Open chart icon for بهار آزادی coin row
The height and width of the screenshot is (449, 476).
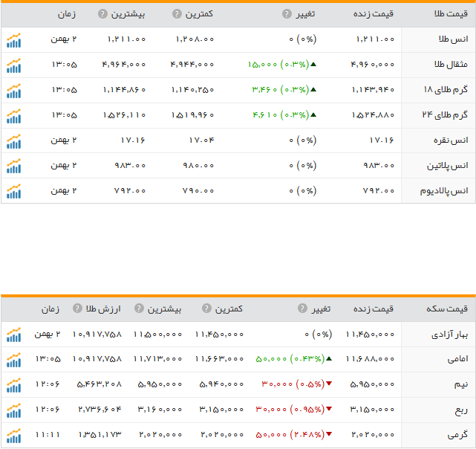click(13, 335)
